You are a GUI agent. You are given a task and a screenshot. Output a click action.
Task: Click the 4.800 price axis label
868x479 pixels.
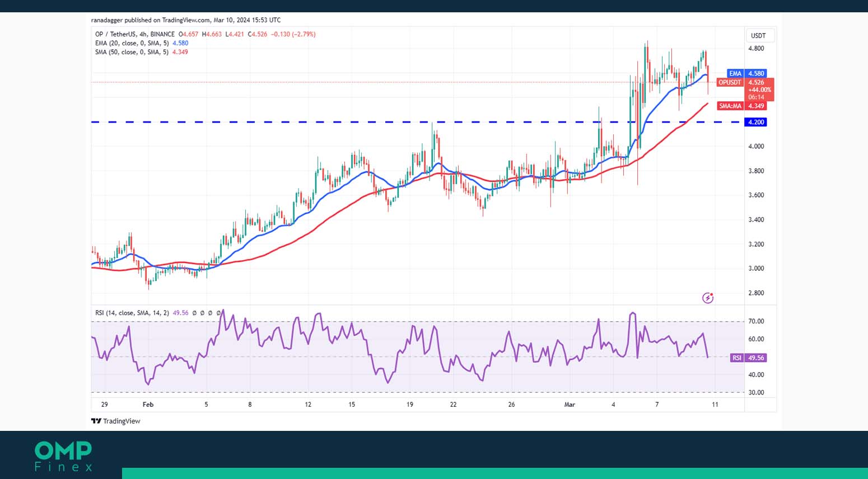point(756,49)
